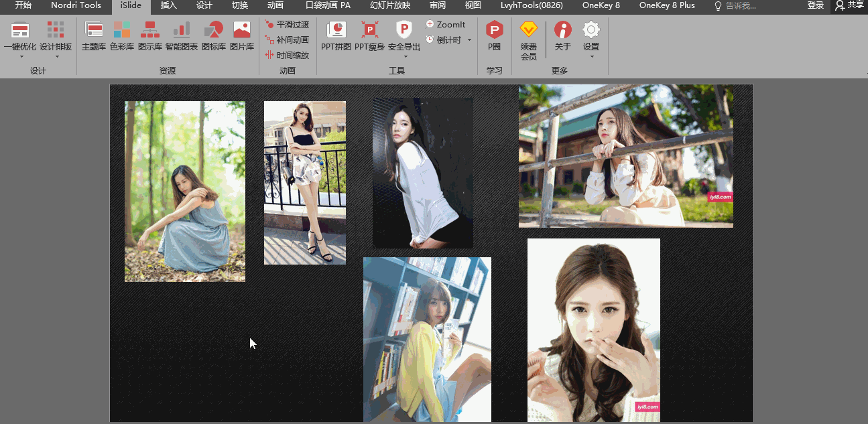Open the 插入 insert tab
The image size is (868, 424).
pos(169,5)
